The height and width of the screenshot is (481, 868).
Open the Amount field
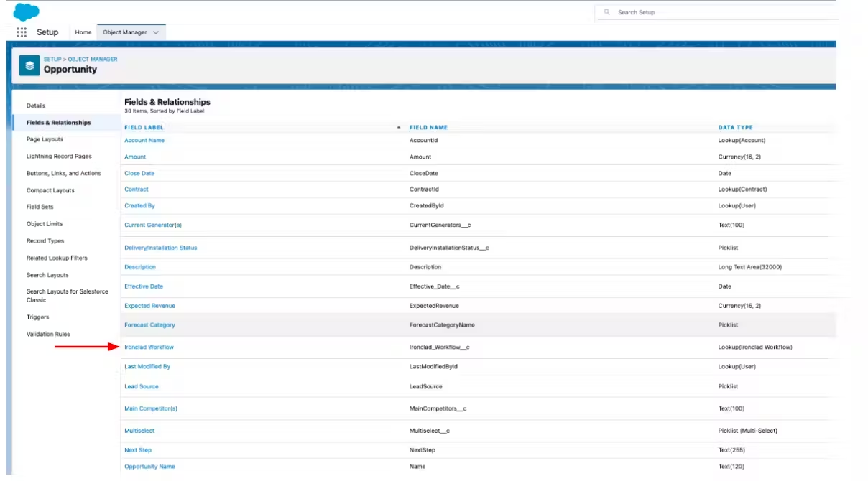pos(135,157)
